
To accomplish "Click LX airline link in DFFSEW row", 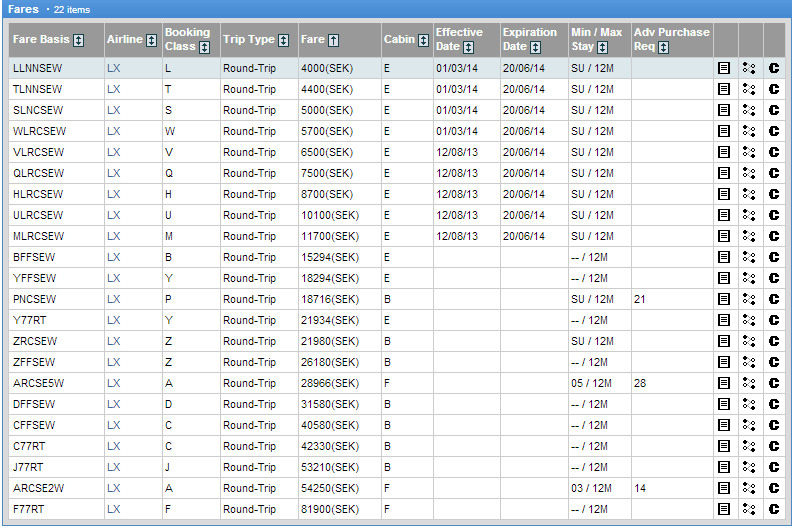I will click(x=113, y=404).
